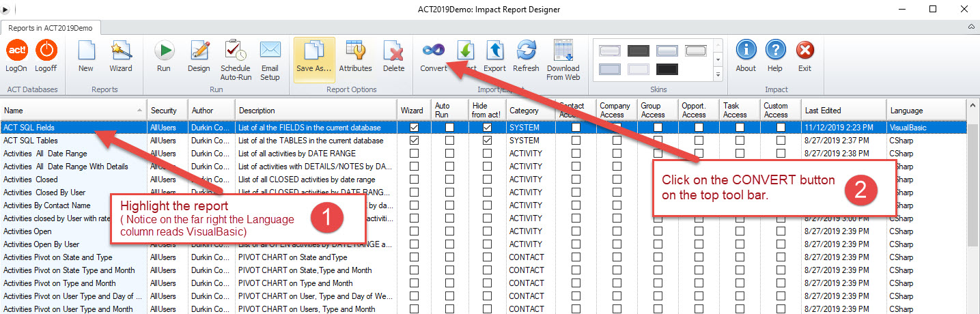Expand the full Skins gallery

717,74
